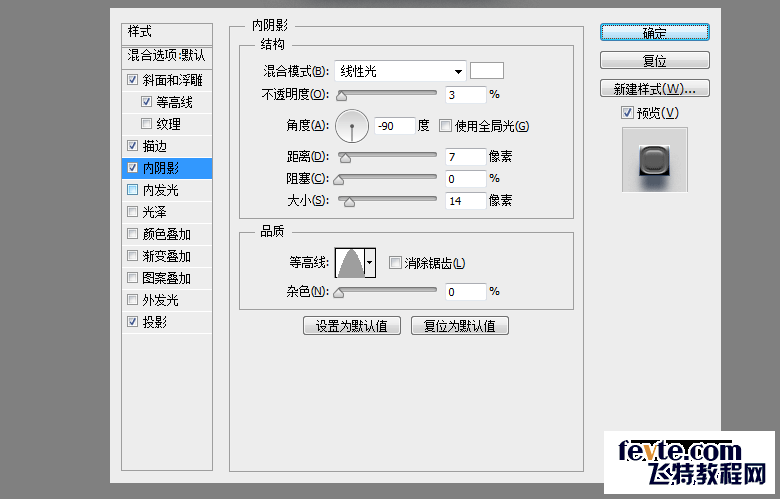Click the style preview thumbnail
Screen dimensions: 780x499
(655, 160)
